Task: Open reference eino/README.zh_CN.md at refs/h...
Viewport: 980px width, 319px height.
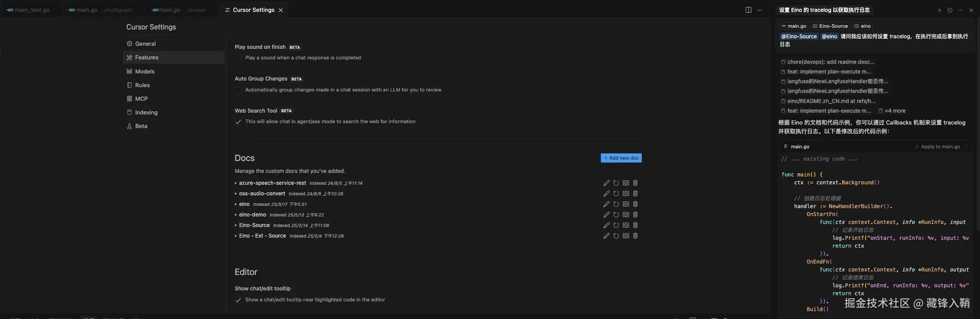Action: pos(828,101)
